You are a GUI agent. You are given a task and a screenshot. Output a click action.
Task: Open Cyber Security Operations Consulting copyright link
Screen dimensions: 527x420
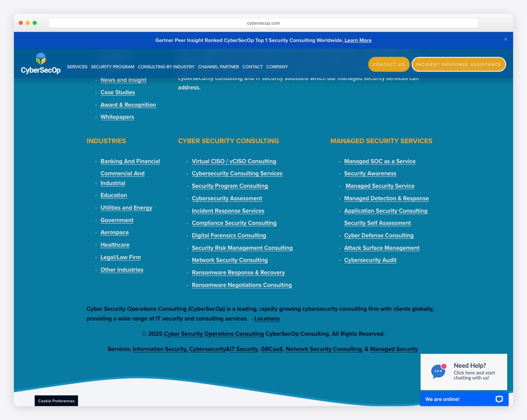click(214, 334)
